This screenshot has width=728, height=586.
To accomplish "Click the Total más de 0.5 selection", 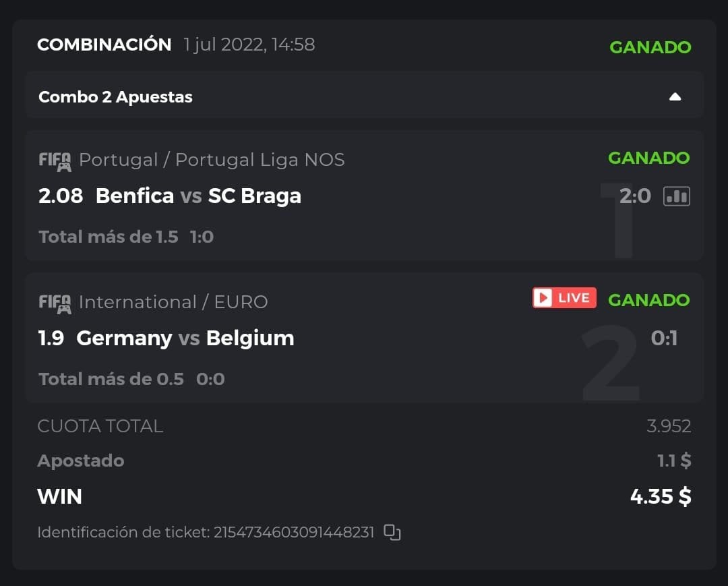I will point(111,379).
